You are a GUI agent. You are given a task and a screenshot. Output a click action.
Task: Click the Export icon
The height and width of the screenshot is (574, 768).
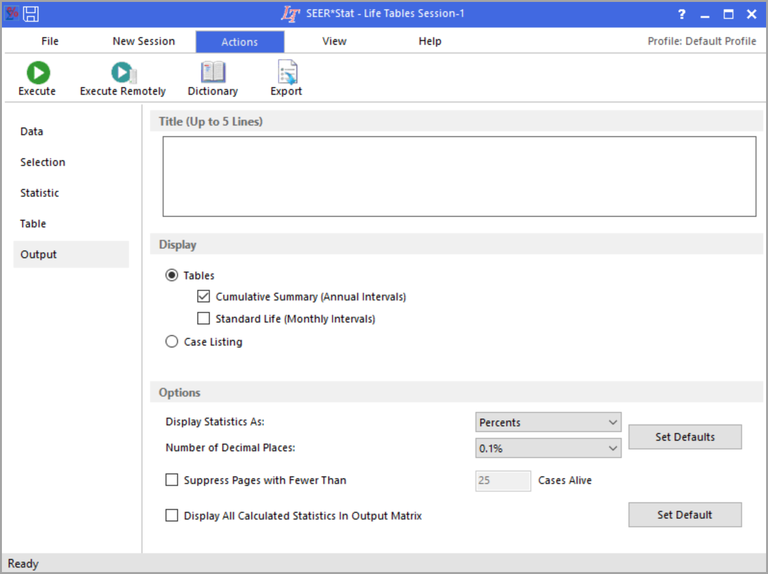[286, 73]
